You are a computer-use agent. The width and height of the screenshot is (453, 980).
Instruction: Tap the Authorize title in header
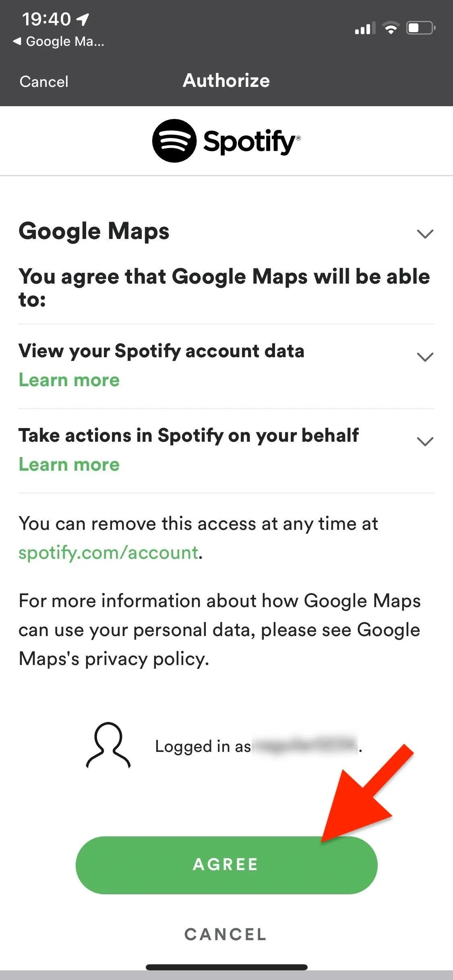tap(226, 80)
